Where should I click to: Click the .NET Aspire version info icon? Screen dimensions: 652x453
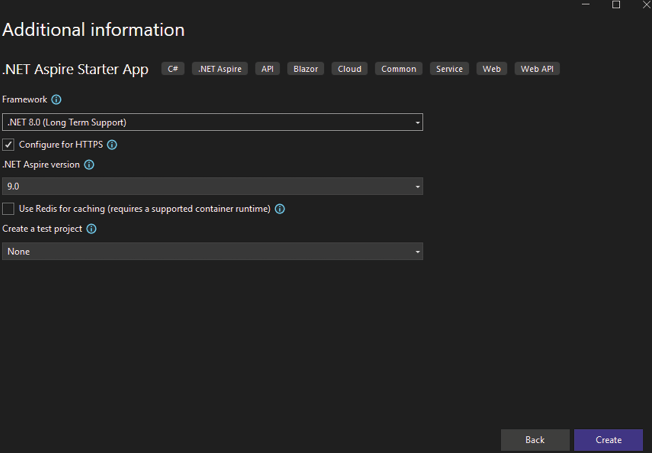pyautogui.click(x=89, y=165)
